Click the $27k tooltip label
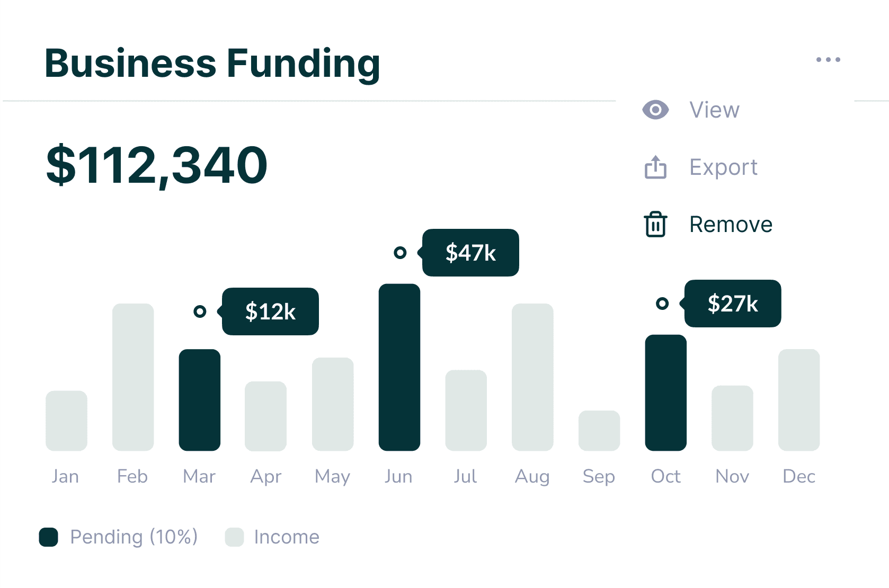The image size is (889, 588). point(733,304)
